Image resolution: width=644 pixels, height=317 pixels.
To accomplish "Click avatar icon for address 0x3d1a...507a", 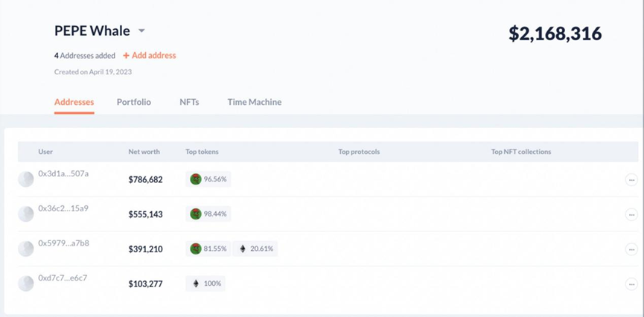I will click(26, 179).
